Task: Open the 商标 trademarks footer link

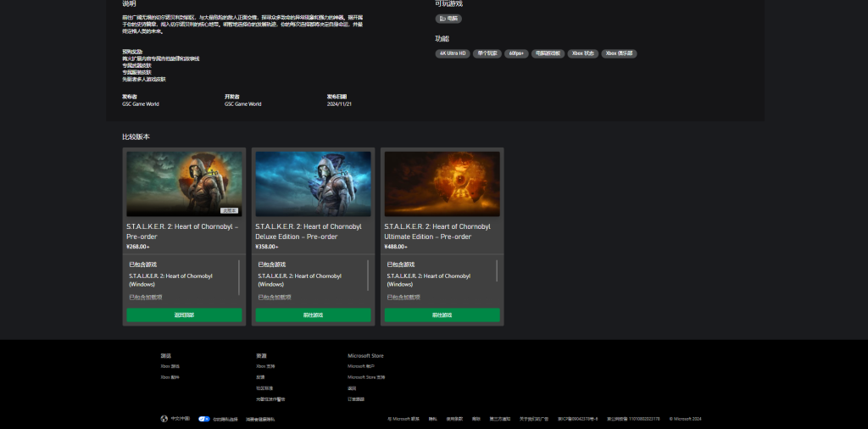Action: click(476, 419)
